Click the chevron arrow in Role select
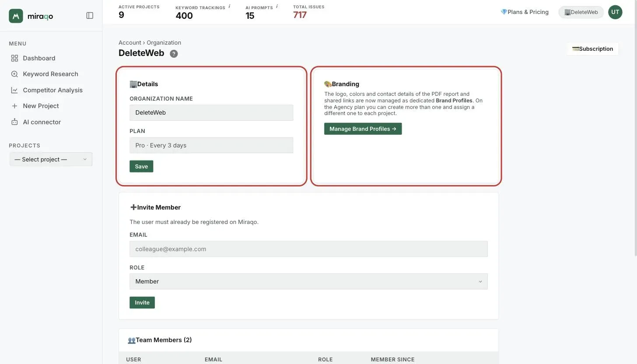The image size is (637, 364). pyautogui.click(x=480, y=281)
